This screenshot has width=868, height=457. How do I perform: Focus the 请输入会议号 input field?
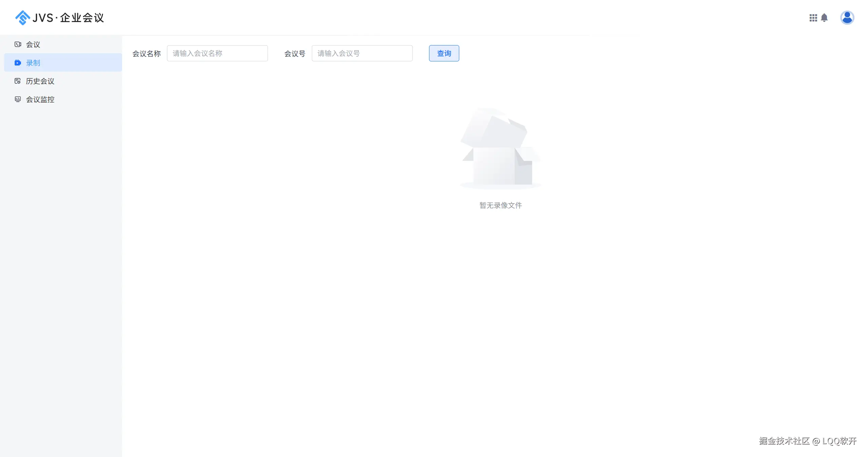pos(362,53)
